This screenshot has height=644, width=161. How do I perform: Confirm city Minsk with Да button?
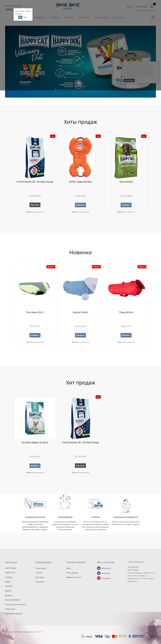tap(20, 17)
